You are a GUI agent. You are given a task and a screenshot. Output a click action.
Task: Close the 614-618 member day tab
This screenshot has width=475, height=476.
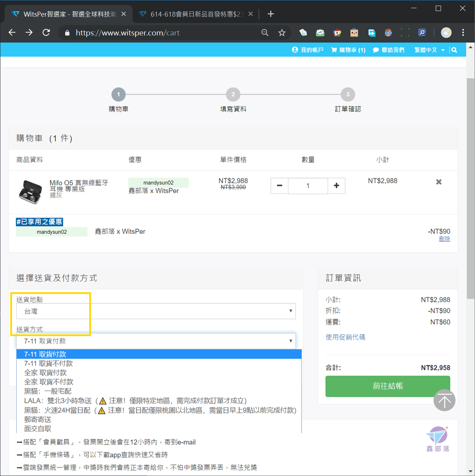coord(250,14)
